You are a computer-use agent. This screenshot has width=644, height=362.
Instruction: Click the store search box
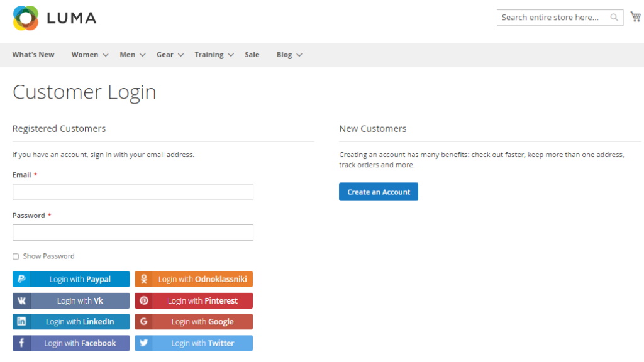tap(560, 18)
